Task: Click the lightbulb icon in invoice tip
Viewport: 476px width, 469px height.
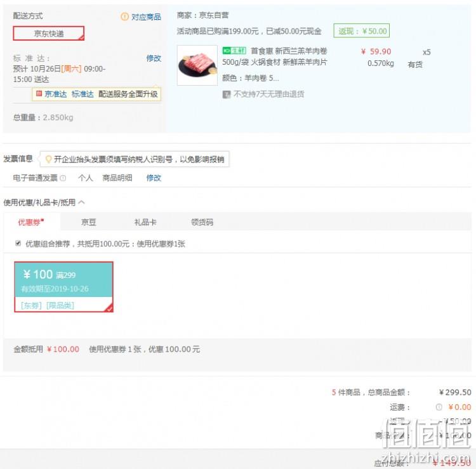Action: (48, 159)
